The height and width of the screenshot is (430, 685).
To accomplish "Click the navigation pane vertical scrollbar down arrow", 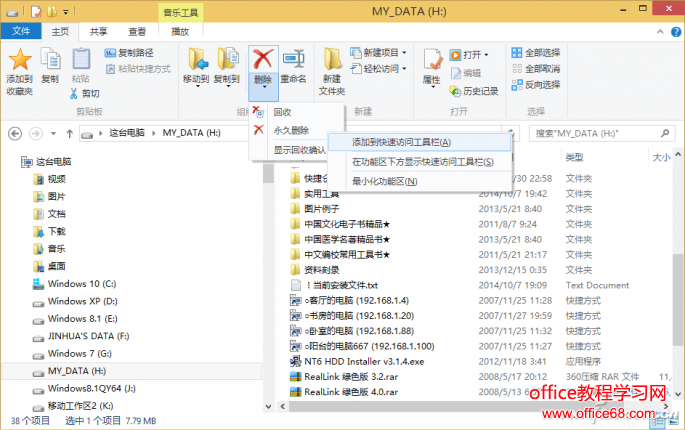I will (268, 406).
